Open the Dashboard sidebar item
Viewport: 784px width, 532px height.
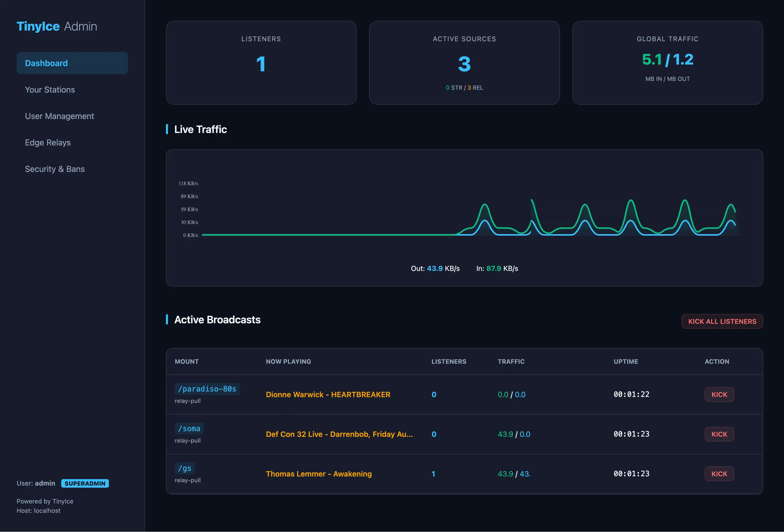tap(72, 63)
